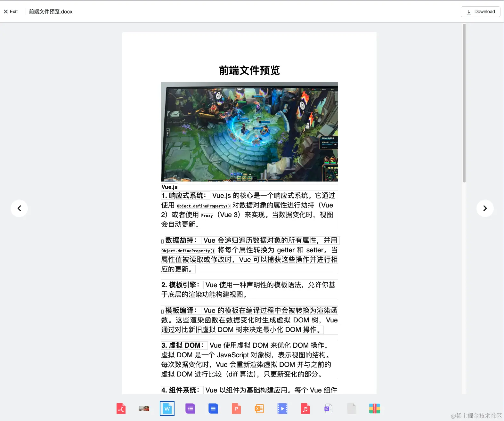The height and width of the screenshot is (421, 504).
Task: Go to the next file with right arrow
Action: pyautogui.click(x=485, y=208)
